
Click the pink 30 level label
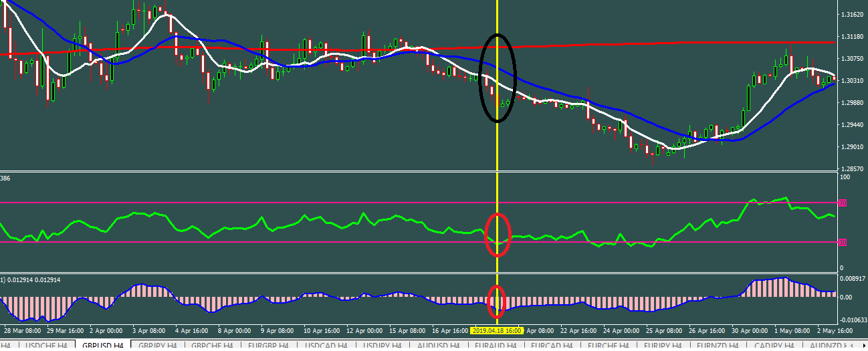tap(843, 242)
